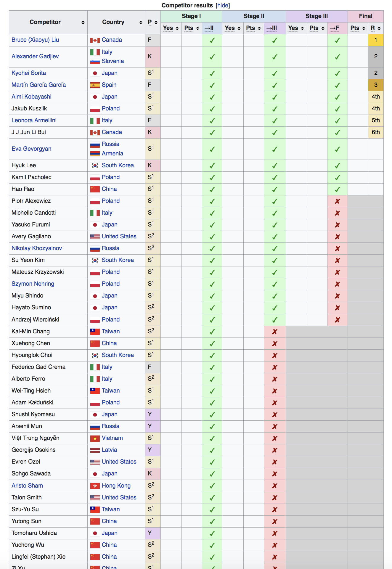
Task: Open Kyohei Sorita's article link
Action: click(29, 73)
